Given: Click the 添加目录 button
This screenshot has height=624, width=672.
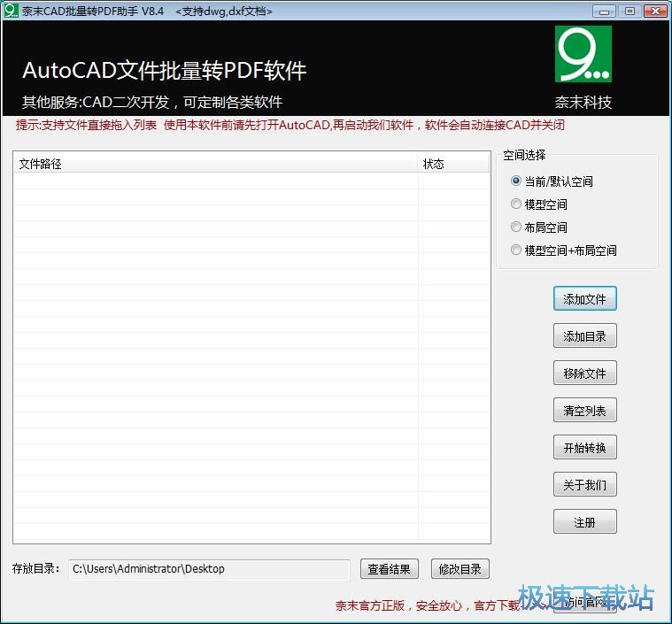Looking at the screenshot, I should pyautogui.click(x=584, y=336).
